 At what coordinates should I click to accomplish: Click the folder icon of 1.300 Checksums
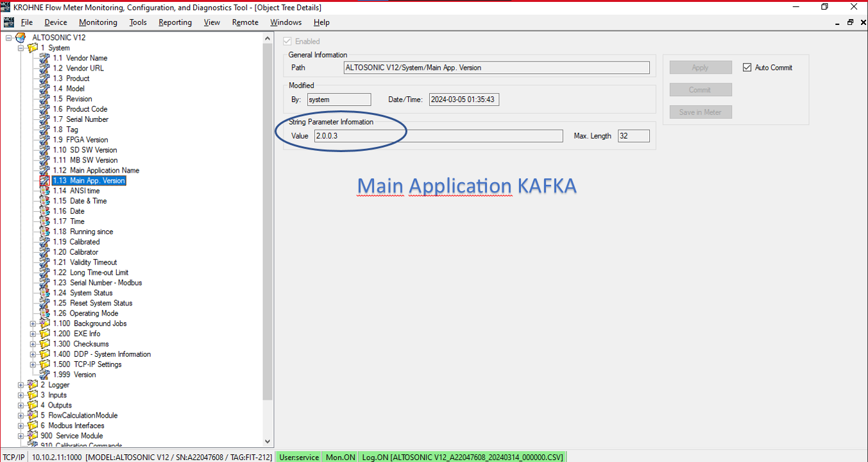44,344
